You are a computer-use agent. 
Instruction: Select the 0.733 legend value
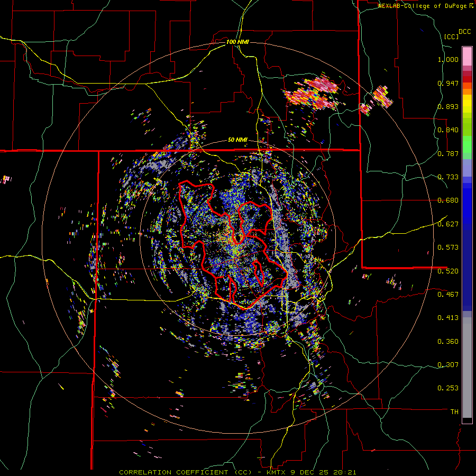click(448, 177)
